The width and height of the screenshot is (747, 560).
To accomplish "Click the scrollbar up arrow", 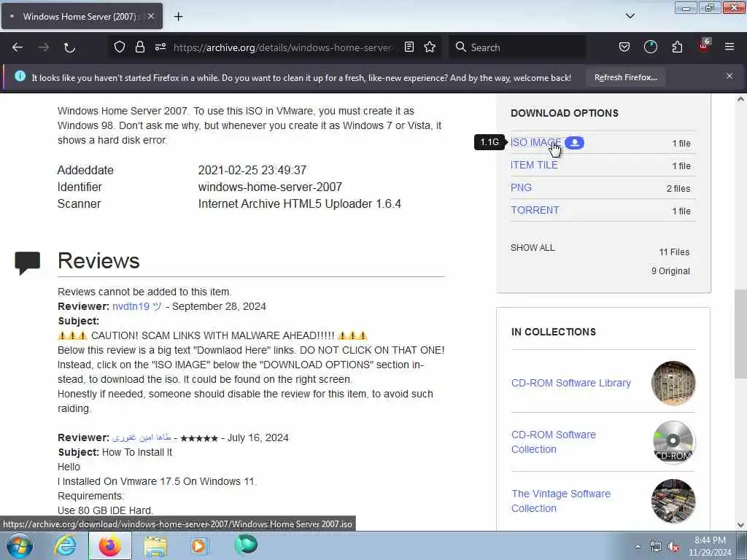I will (740, 99).
